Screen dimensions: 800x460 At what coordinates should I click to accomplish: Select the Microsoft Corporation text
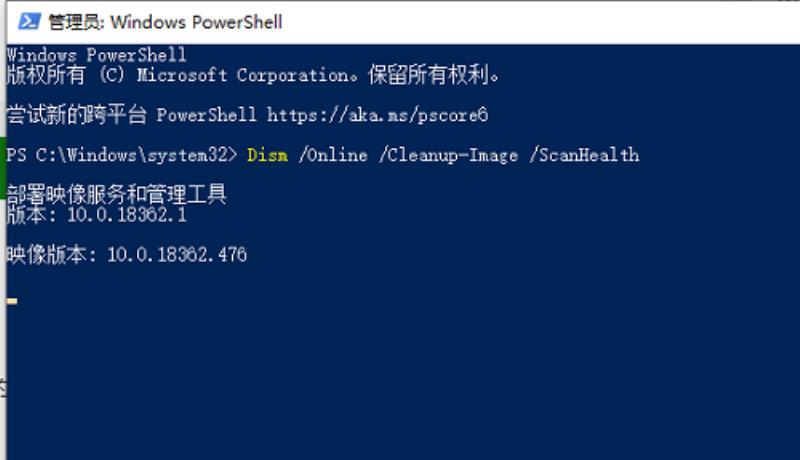(x=243, y=75)
